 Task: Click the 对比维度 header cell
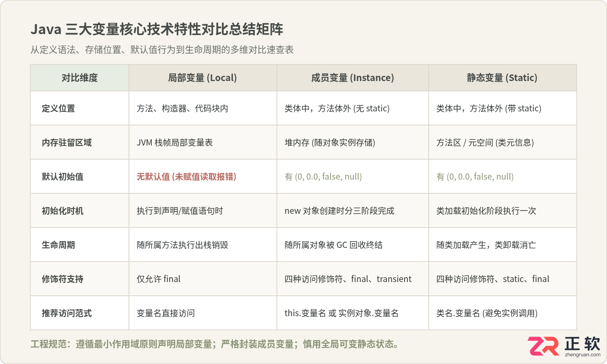click(80, 78)
